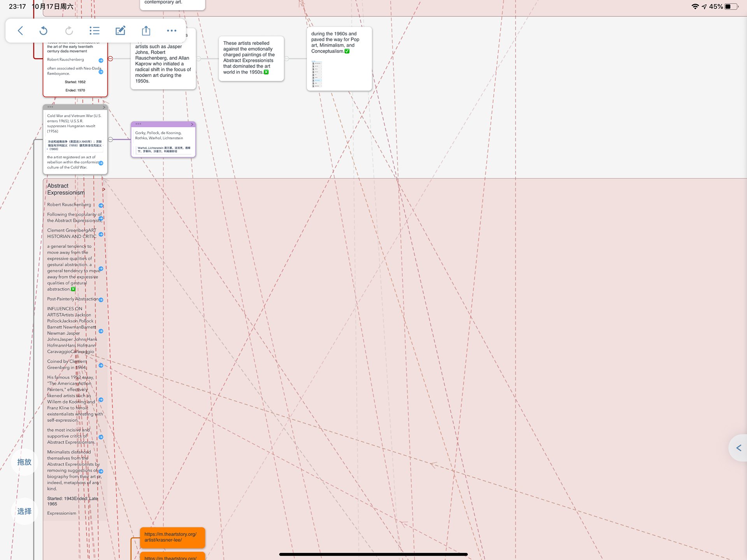Select Chinese translation in purple Gorky card
747x560 pixels.
tap(164, 149)
